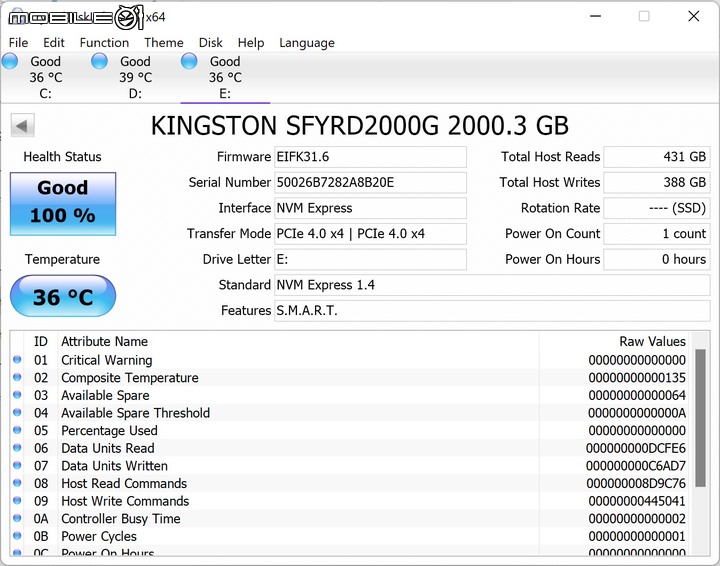
Task: Click the KINGSTON SFYRD2000G 2000.3 GB title
Action: point(360,126)
